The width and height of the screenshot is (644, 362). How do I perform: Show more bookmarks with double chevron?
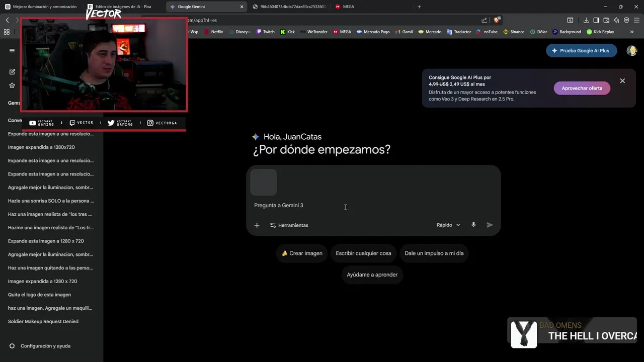tap(632, 32)
